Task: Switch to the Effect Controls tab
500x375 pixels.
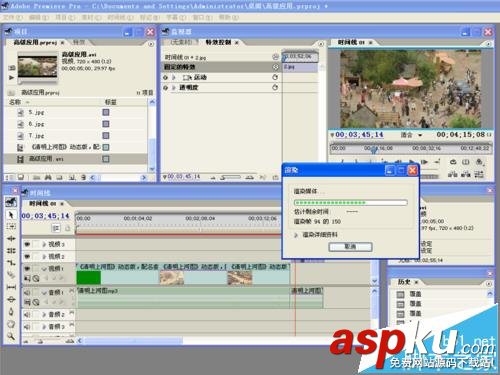Action: (x=218, y=42)
